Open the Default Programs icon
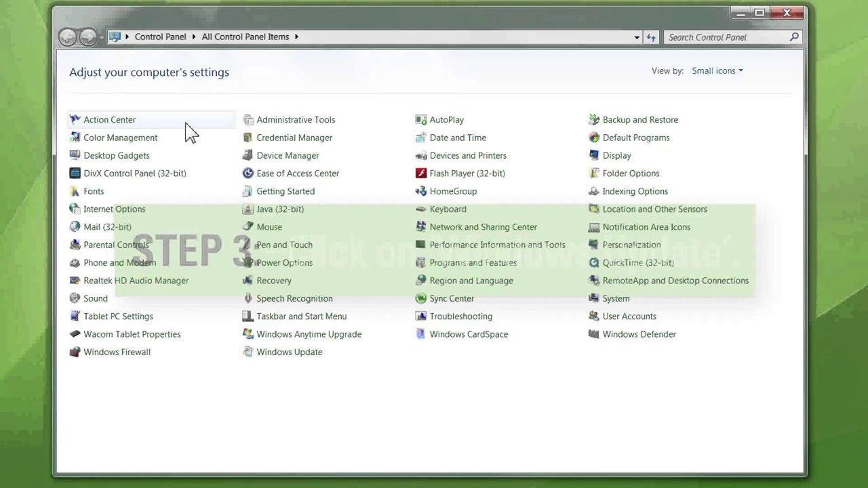This screenshot has height=488, width=868. coord(594,138)
